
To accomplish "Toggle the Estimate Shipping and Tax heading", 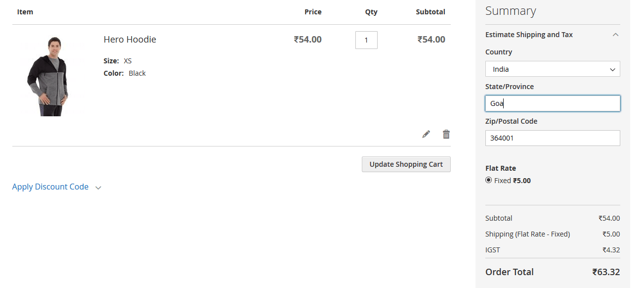I will [x=529, y=35].
